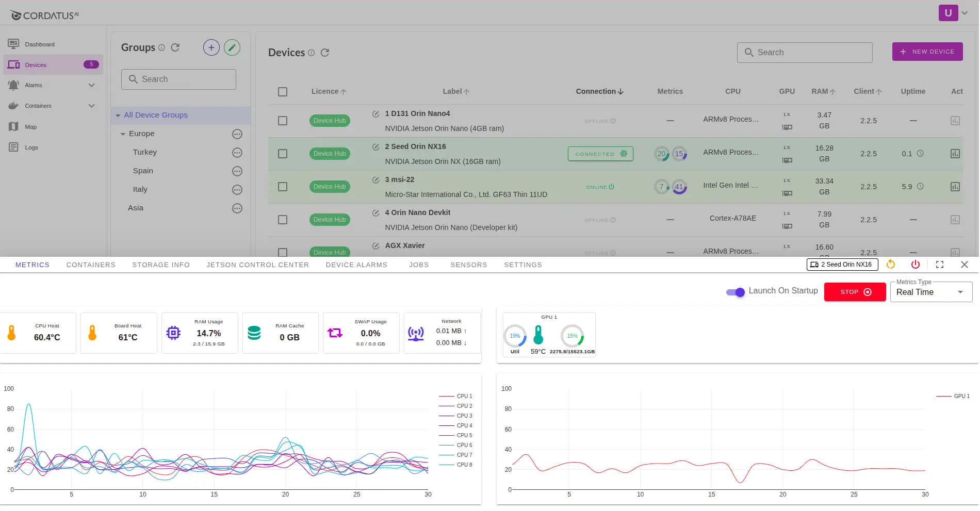This screenshot has height=511, width=980.
Task: Refresh the Devices list
Action: tap(325, 53)
